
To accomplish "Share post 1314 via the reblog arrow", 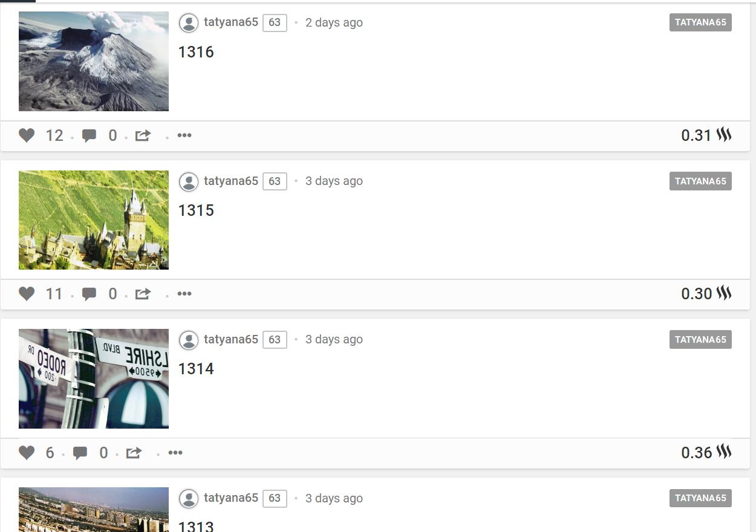I will [134, 452].
